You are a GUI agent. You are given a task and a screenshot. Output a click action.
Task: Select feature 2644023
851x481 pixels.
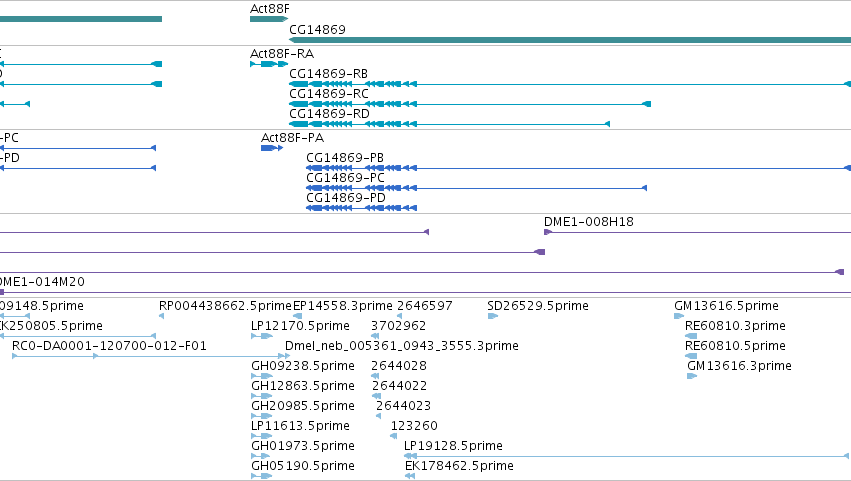[x=403, y=407]
